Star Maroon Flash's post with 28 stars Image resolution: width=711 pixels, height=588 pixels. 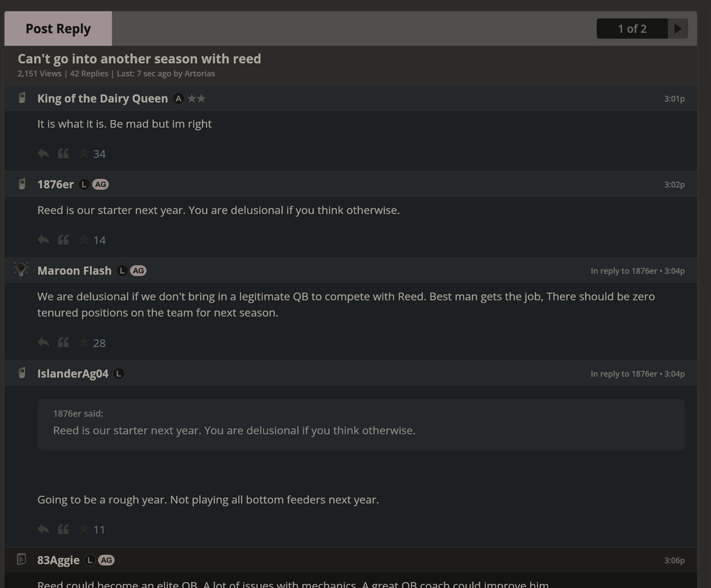(84, 343)
